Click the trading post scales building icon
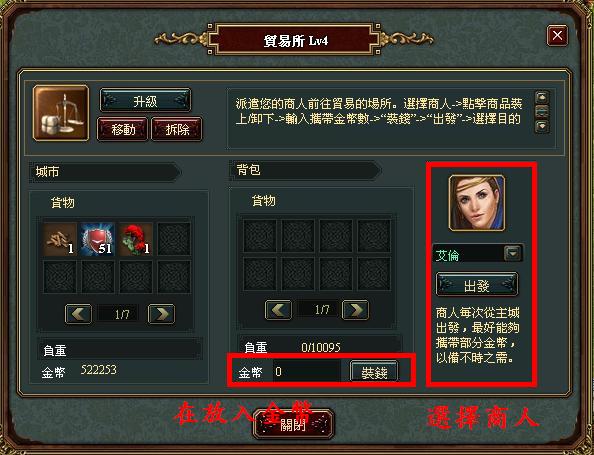The width and height of the screenshot is (594, 455). pyautogui.click(x=61, y=113)
